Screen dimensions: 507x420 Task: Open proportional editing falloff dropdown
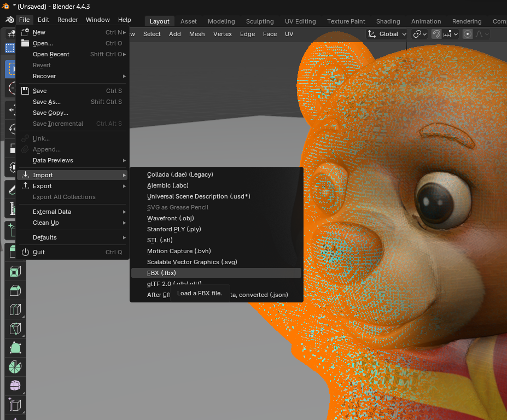click(x=481, y=34)
